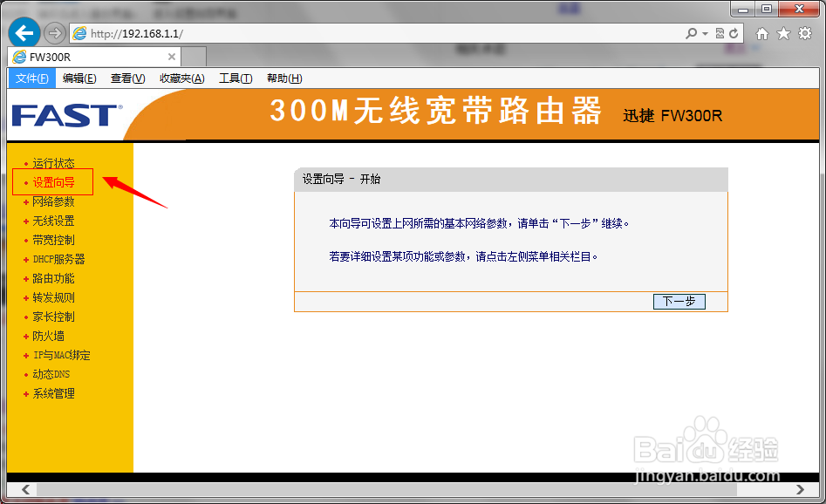This screenshot has width=826, height=504.
Task: Open the 帮助(H) menu
Action: point(284,78)
